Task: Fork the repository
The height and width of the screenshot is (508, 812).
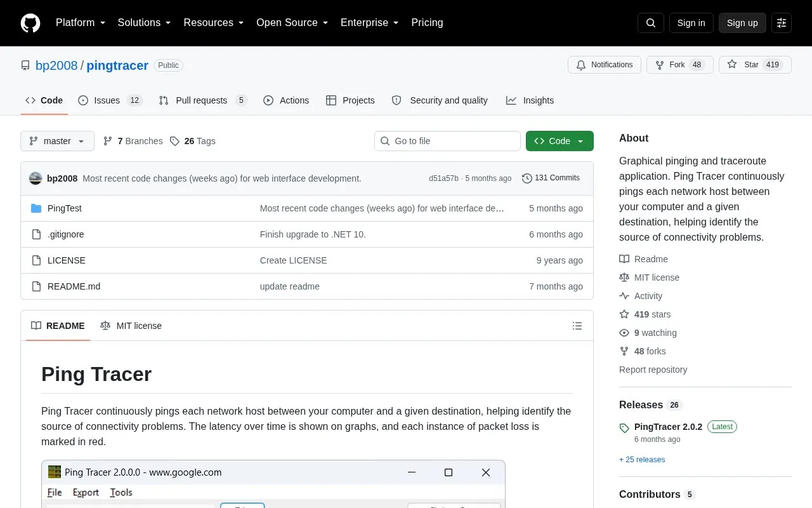Action: (x=680, y=65)
